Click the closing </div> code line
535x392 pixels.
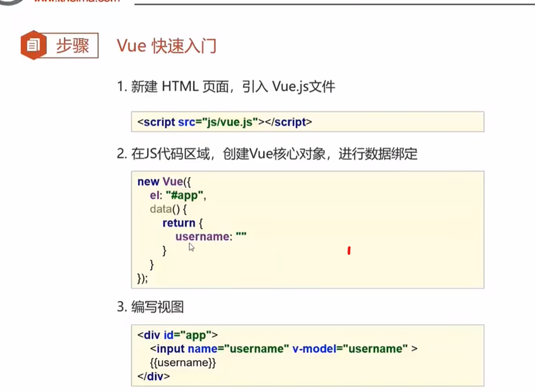(x=153, y=376)
